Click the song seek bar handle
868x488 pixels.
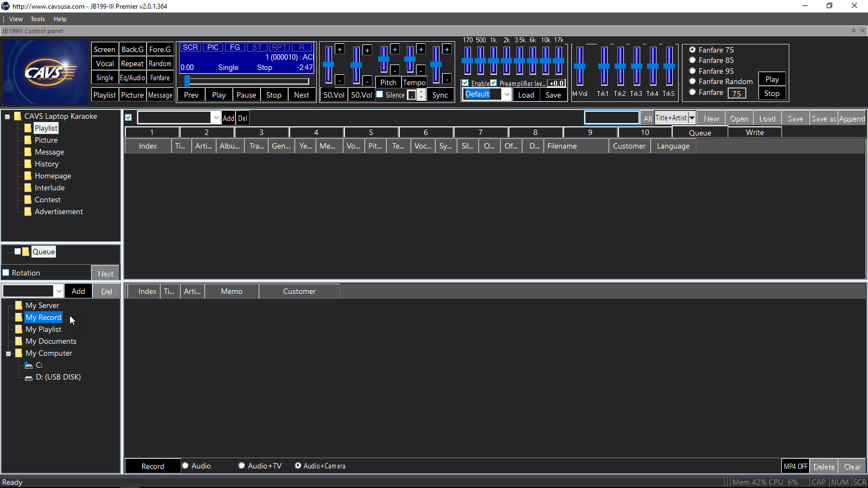pyautogui.click(x=187, y=81)
